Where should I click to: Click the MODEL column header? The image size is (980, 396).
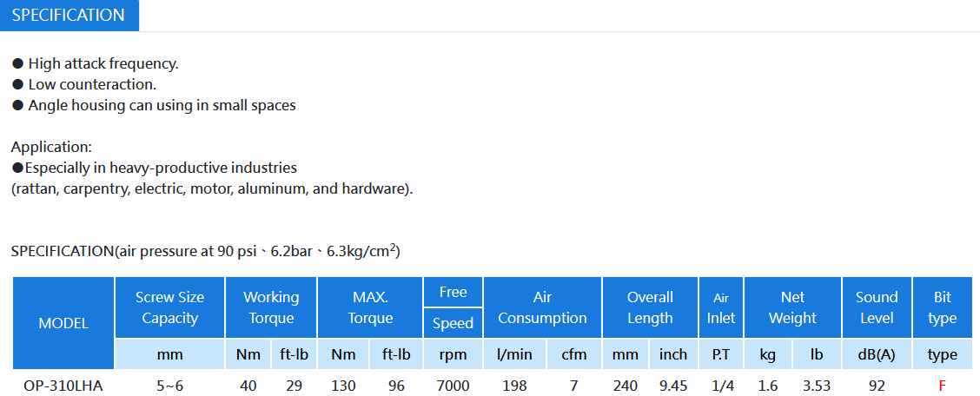pyautogui.click(x=63, y=323)
